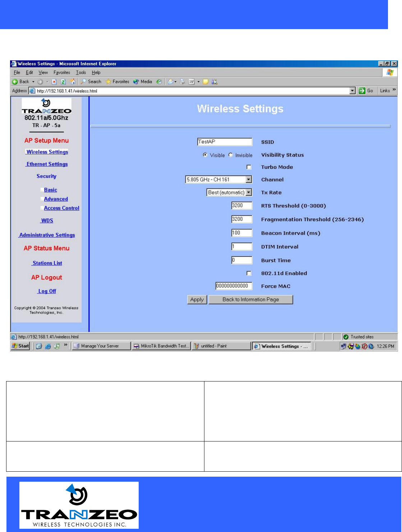Image resolution: width=402 pixels, height=532 pixels.
Task: Open the Administrative Settings link
Action: [47, 235]
